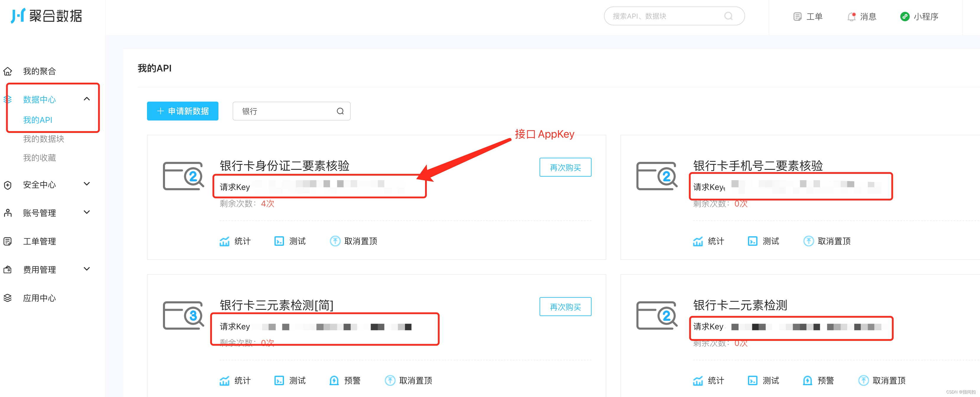Select 我的聚合 in sidebar
Screen dimensions: 980x397
tap(39, 71)
